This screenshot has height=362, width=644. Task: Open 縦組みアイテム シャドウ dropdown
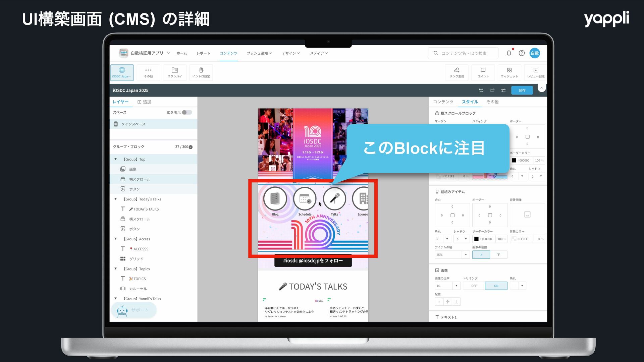coord(462,239)
